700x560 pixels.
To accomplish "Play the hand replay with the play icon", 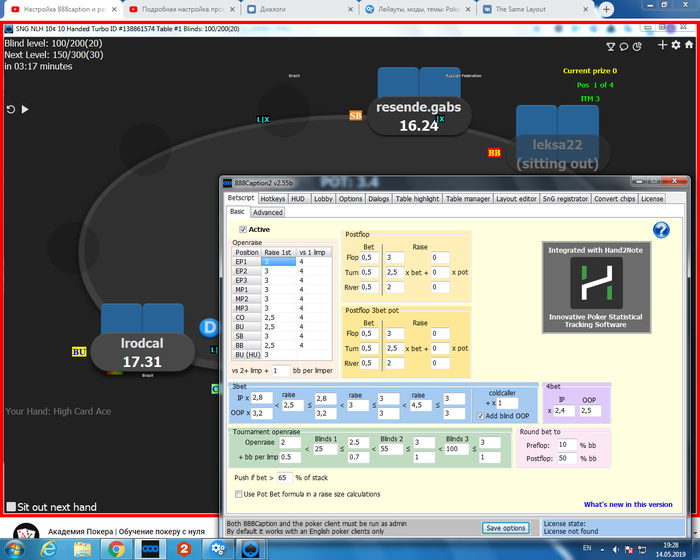I will [x=25, y=109].
